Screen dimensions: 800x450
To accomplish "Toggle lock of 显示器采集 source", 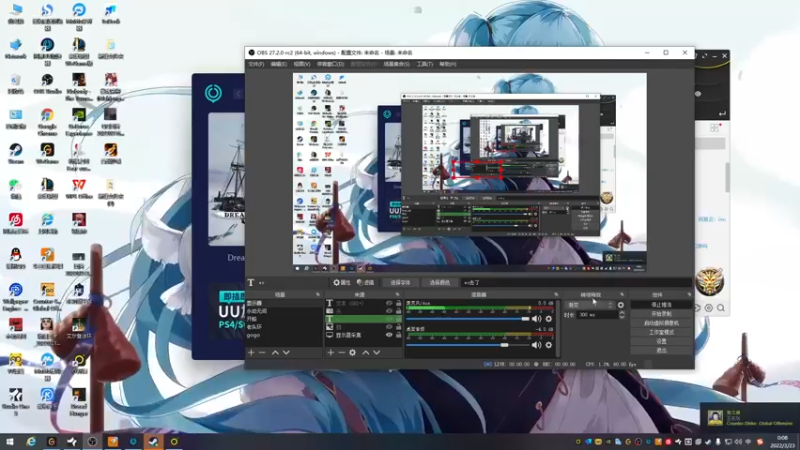I will click(398, 335).
